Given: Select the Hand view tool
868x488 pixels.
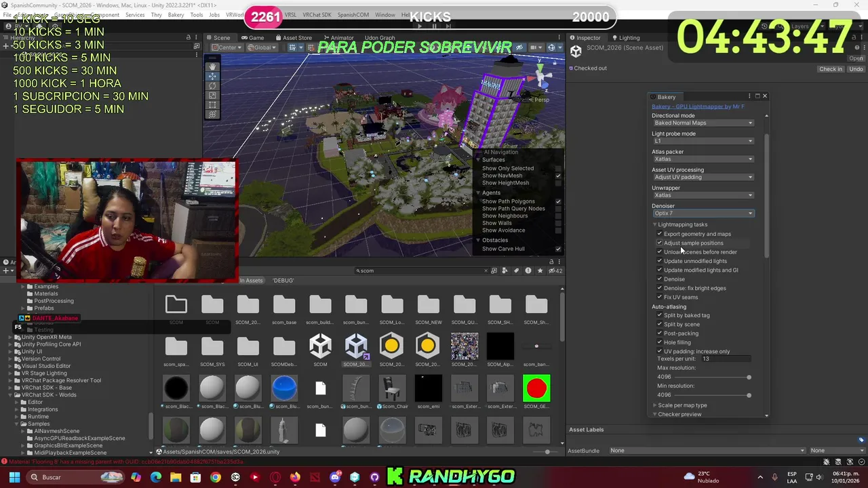Looking at the screenshot, I should [x=212, y=66].
